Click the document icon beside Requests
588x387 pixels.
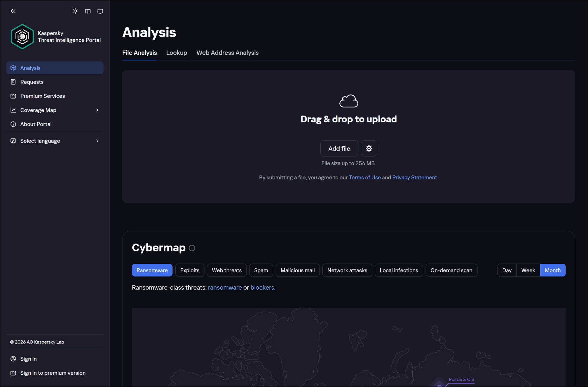tap(13, 82)
